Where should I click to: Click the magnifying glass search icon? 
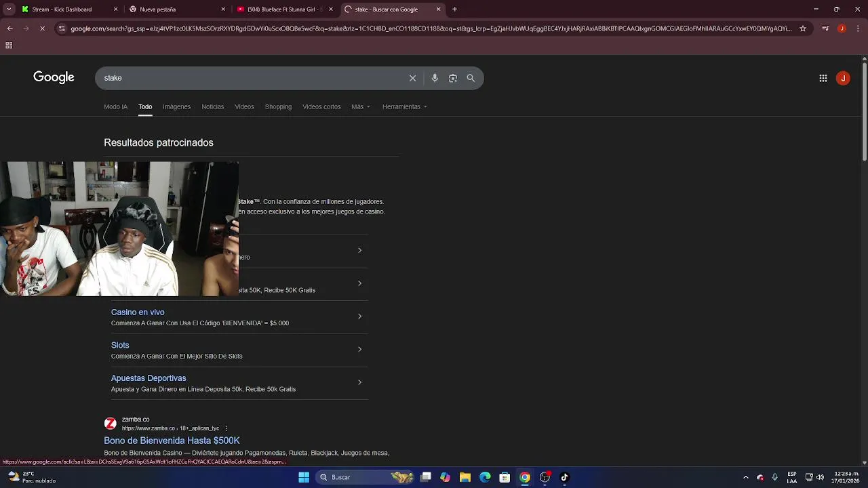[x=471, y=78]
